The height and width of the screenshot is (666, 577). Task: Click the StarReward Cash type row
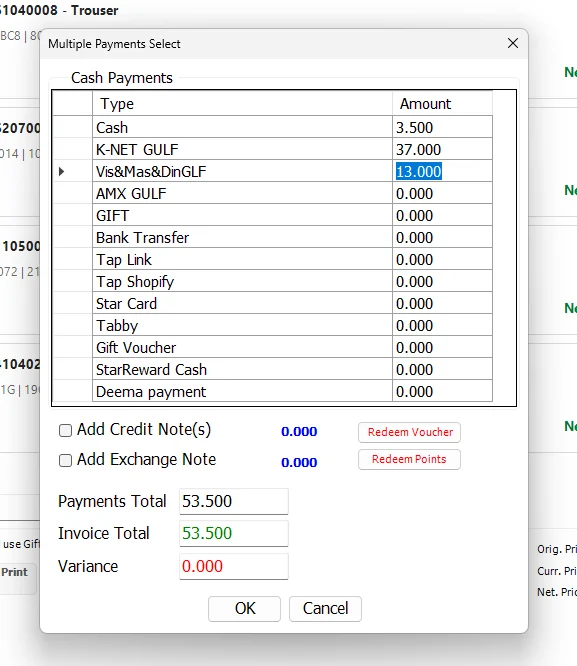point(242,370)
